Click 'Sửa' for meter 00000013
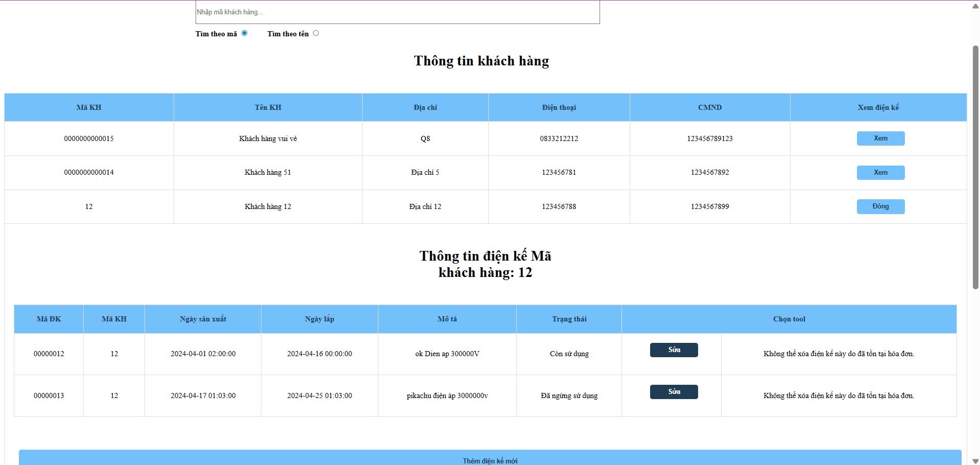The image size is (980, 465). point(674,391)
